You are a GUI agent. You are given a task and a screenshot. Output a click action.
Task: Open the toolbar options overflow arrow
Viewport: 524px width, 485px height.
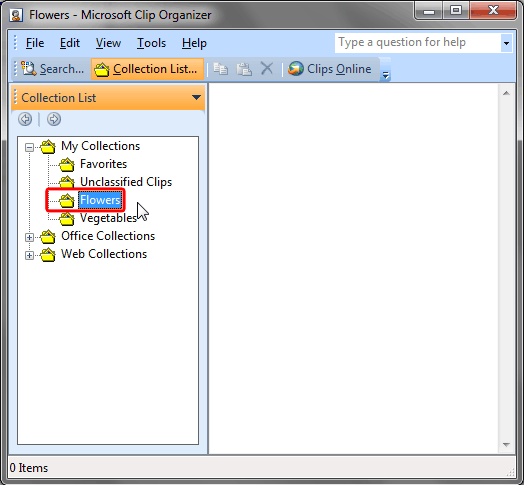coord(385,75)
